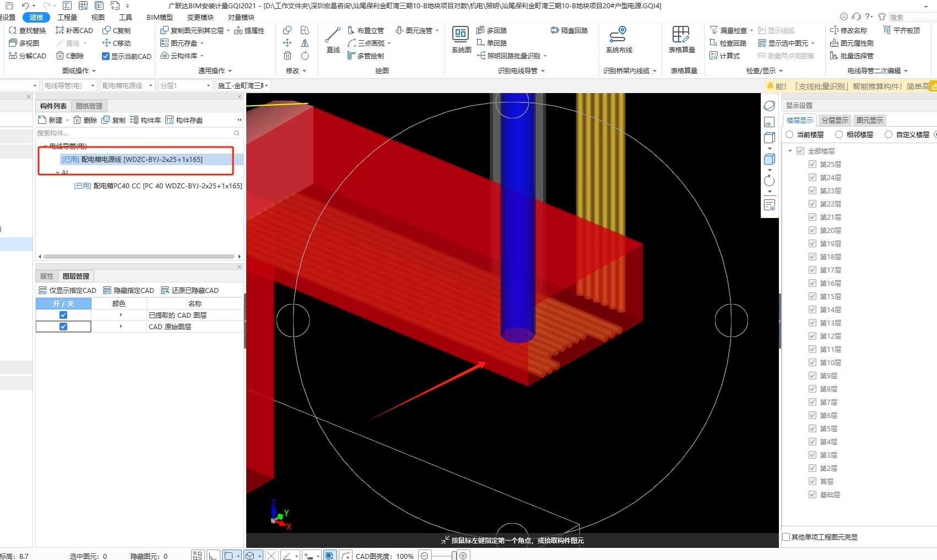Click the 布置立管 riser tool
The height and width of the screenshot is (560, 937).
click(x=365, y=30)
